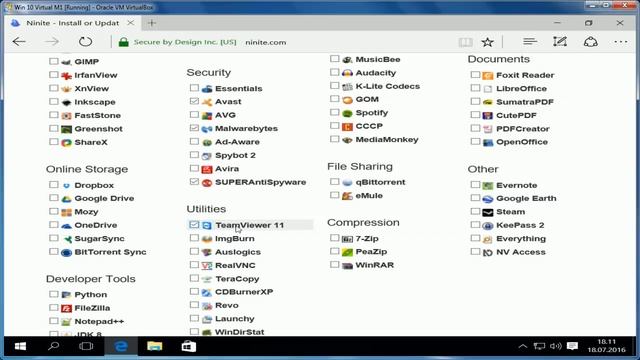
Task: Open Task View on taskbar
Action: coord(86,347)
